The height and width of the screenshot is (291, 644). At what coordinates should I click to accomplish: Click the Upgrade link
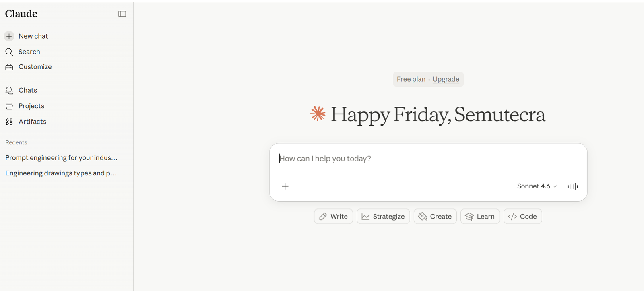(446, 79)
